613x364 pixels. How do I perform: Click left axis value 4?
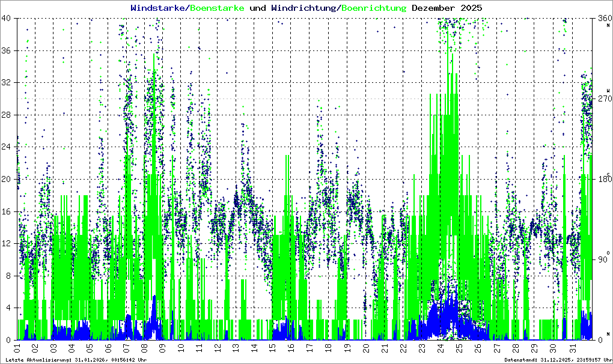(8, 308)
